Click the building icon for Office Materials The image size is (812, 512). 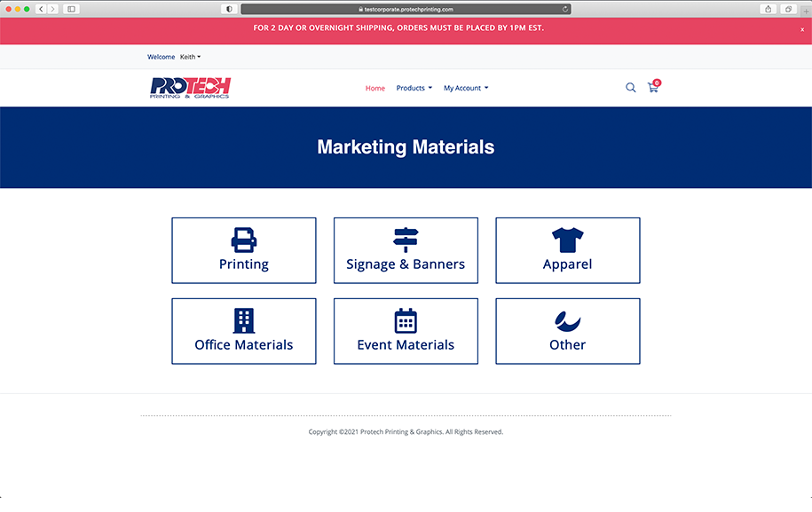pos(244,320)
